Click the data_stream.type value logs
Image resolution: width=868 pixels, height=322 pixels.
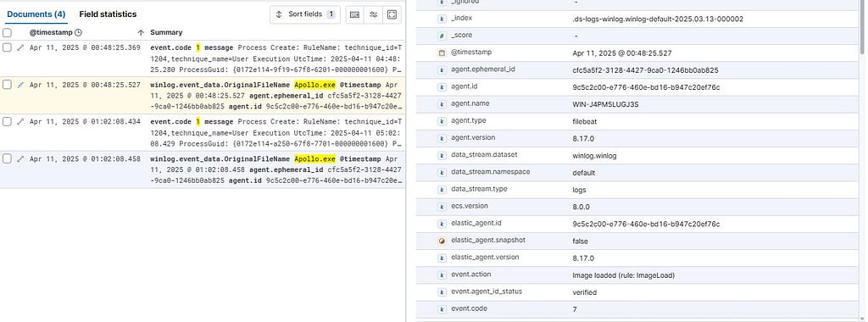click(579, 191)
